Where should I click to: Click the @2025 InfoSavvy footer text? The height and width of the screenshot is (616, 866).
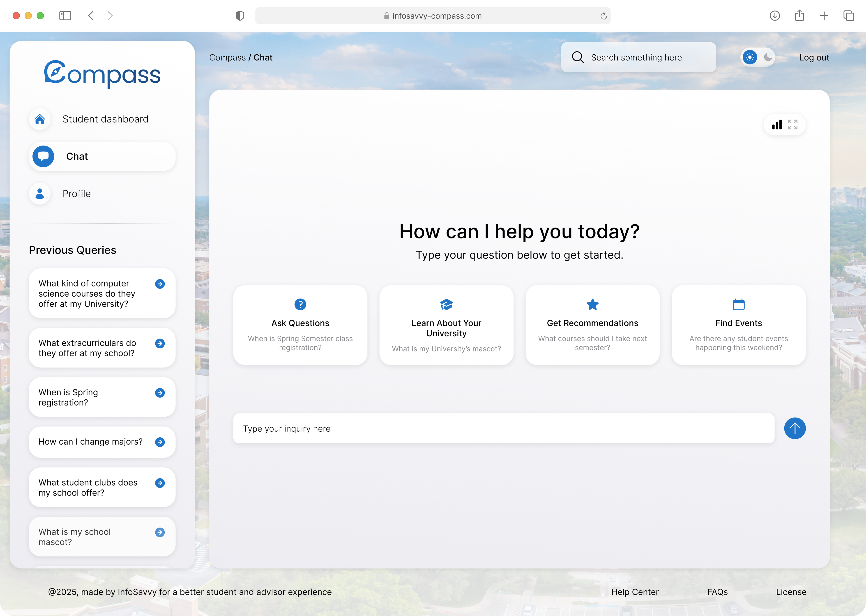(x=190, y=592)
